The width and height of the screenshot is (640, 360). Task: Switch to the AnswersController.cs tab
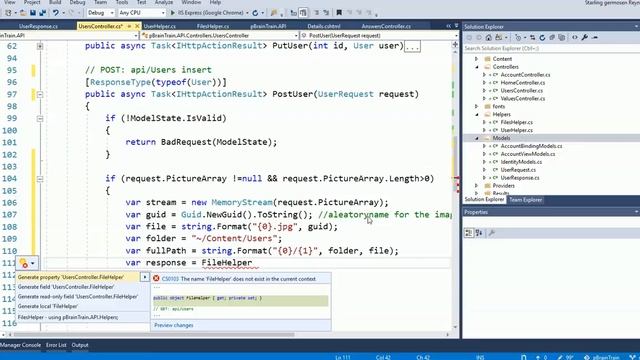tap(386, 26)
